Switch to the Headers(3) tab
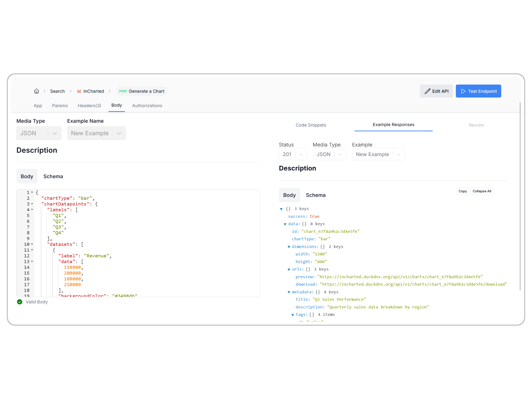Viewport: 532px width, 399px height. coord(89,106)
